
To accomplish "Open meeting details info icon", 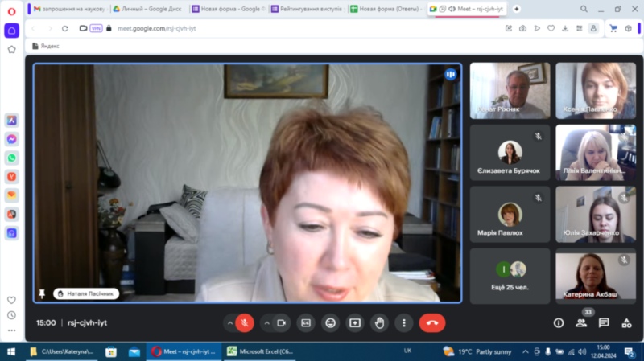I will click(559, 322).
